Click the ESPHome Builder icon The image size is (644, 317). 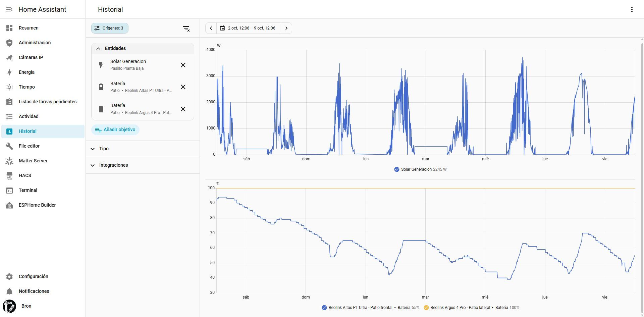coord(9,205)
